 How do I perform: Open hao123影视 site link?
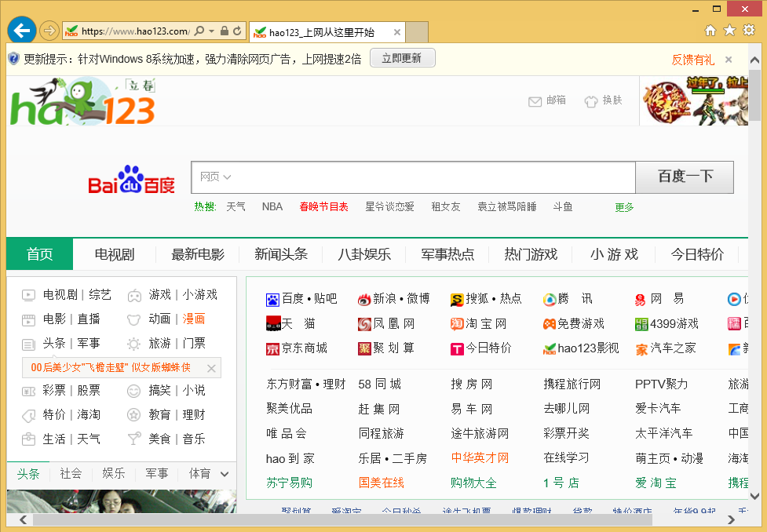tap(581, 348)
